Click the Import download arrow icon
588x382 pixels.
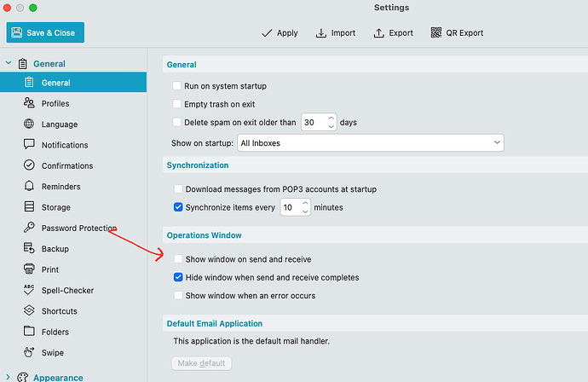point(321,33)
